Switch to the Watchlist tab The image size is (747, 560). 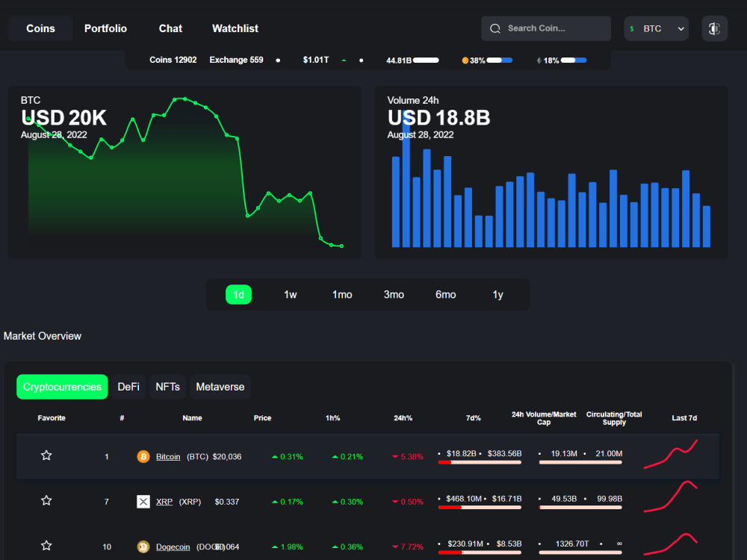tap(235, 28)
